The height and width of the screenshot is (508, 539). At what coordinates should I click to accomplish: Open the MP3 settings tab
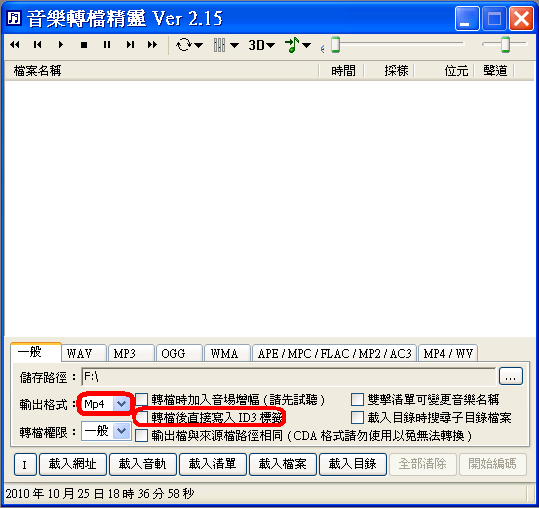[131, 353]
